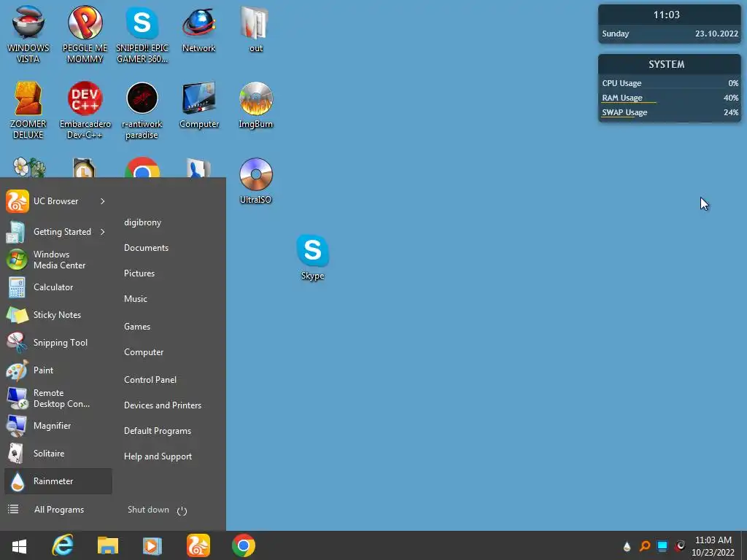Open Control Panel from Start menu
Viewport: 747px width, 560px height.
pyautogui.click(x=150, y=380)
